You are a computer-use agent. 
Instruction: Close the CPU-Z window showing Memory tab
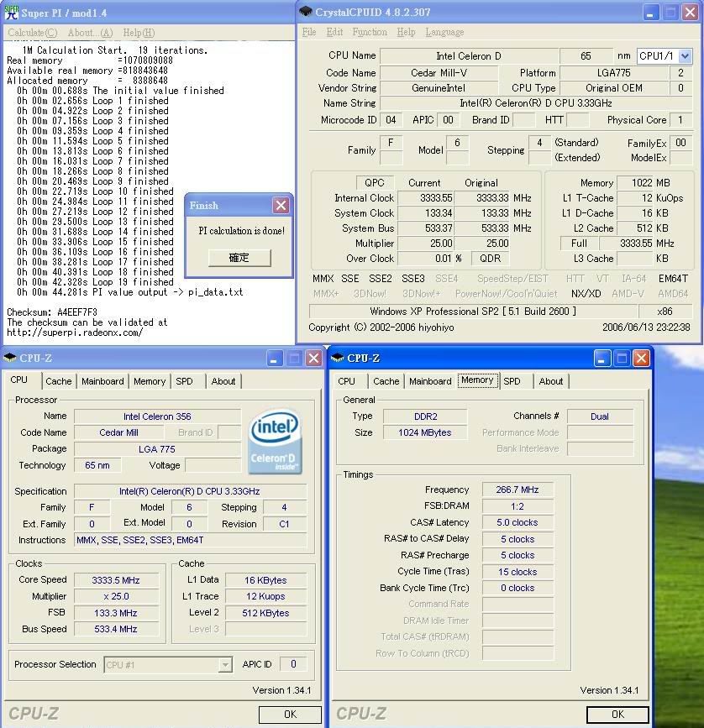(641, 359)
